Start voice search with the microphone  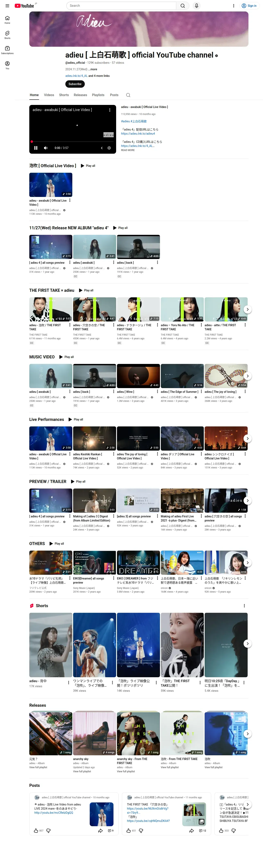tap(197, 6)
